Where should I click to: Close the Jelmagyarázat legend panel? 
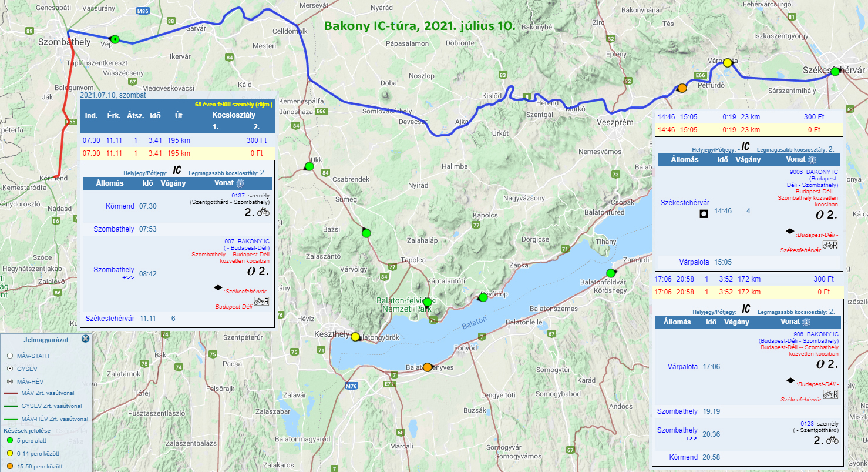point(85,339)
